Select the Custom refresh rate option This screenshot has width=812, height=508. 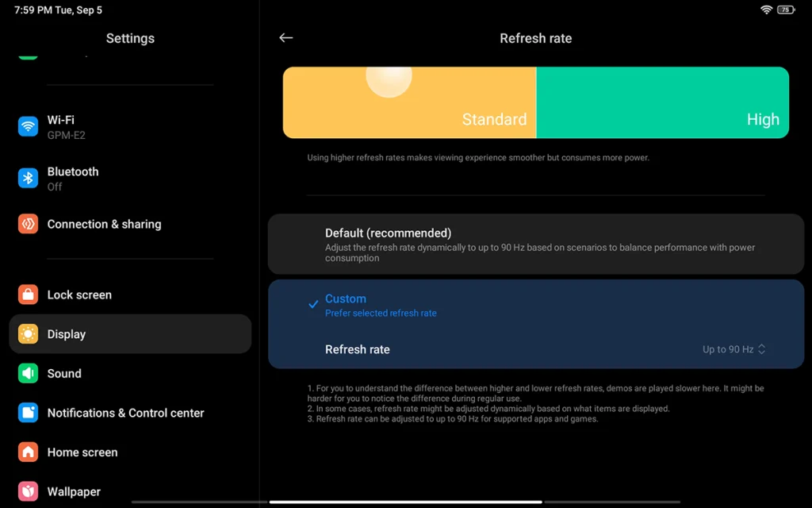click(x=536, y=306)
